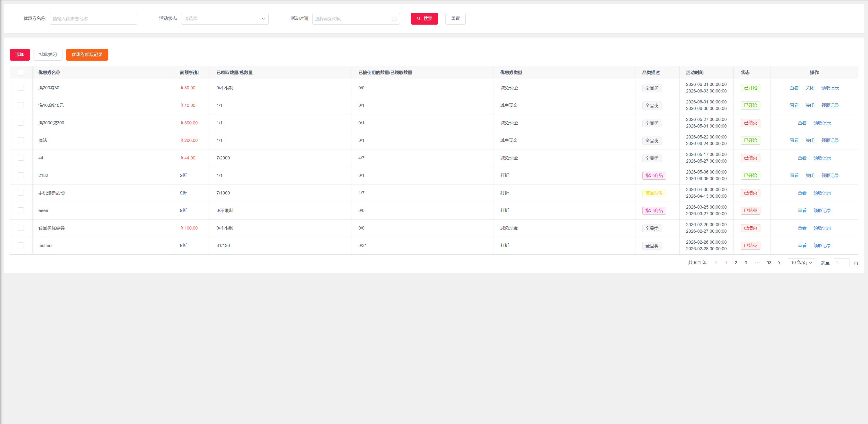Focus the 优惠券名称 name input field
This screenshot has height=424, width=868.
click(93, 18)
